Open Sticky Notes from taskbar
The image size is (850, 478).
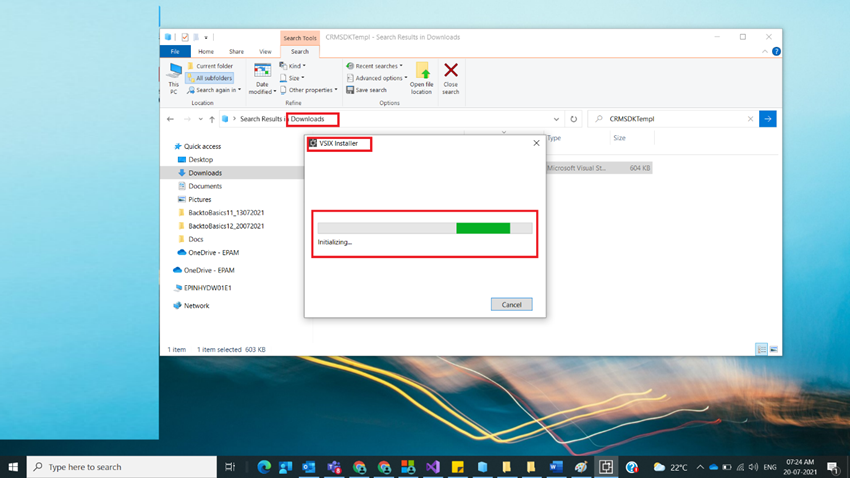(458, 467)
